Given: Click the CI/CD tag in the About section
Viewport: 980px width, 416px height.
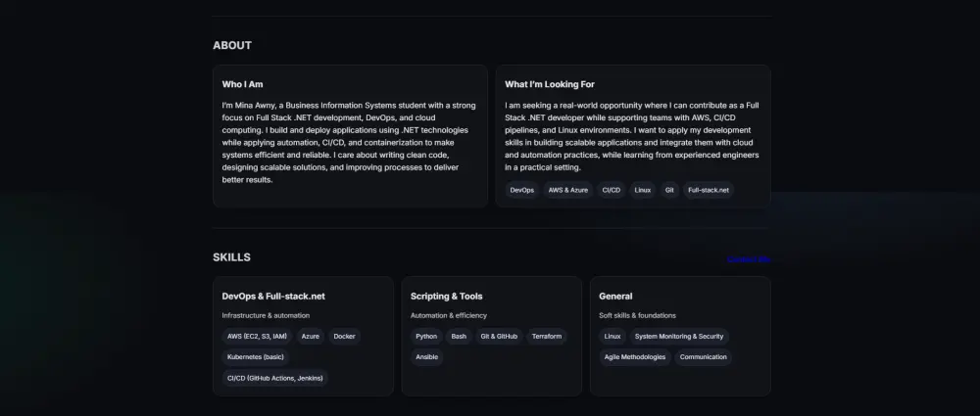Looking at the screenshot, I should [x=612, y=190].
